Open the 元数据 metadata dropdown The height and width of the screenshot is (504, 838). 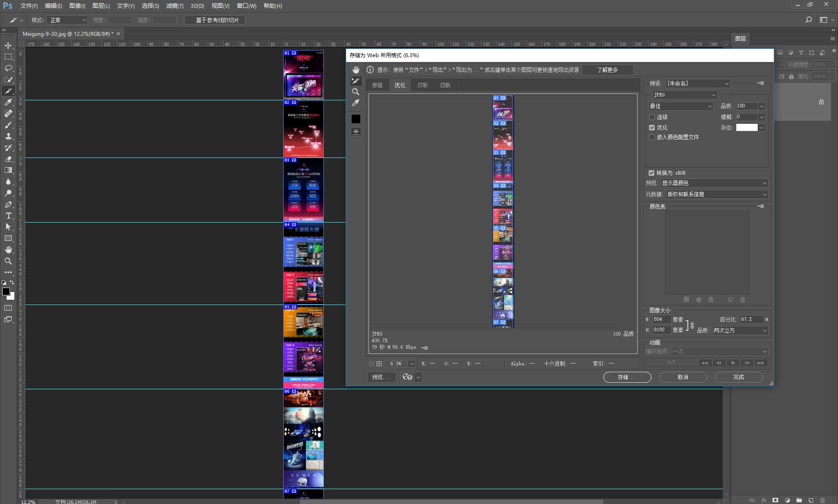[716, 194]
